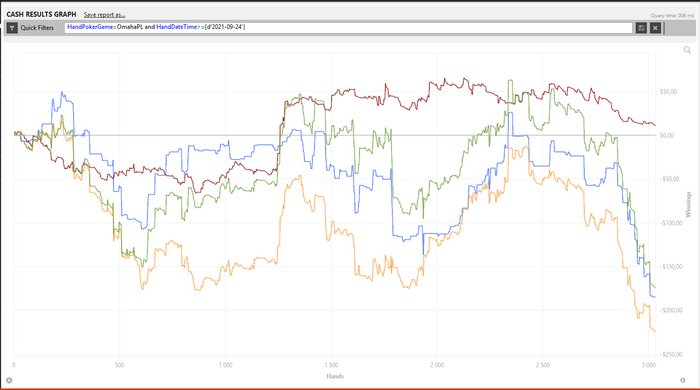
Task: Click the '$0,00' axis label
Action: tap(667, 135)
